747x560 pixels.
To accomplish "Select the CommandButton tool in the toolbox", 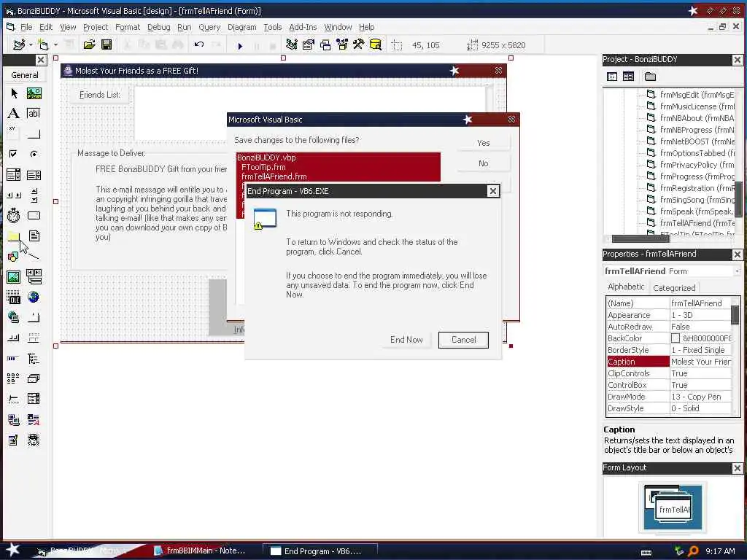I will tap(34, 134).
